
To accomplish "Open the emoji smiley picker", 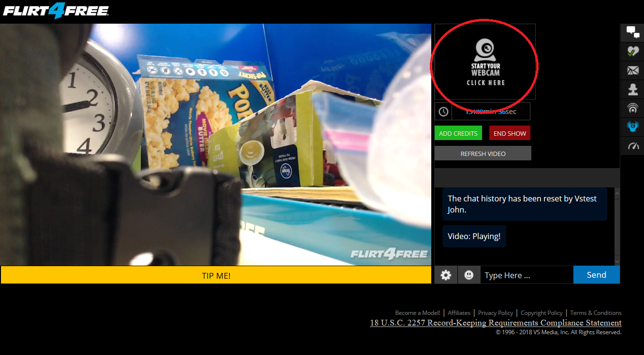I will pos(468,275).
